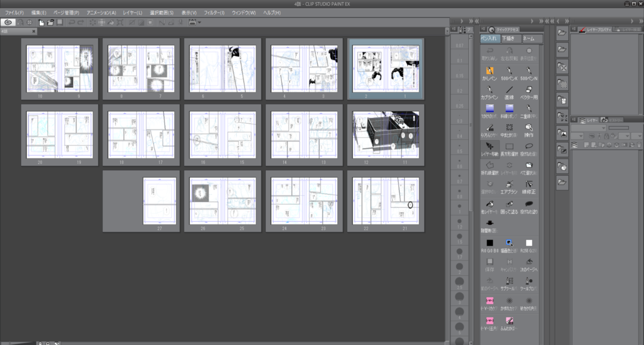
Task: Select the かすれカケアミ brush
Action: [x=509, y=304]
